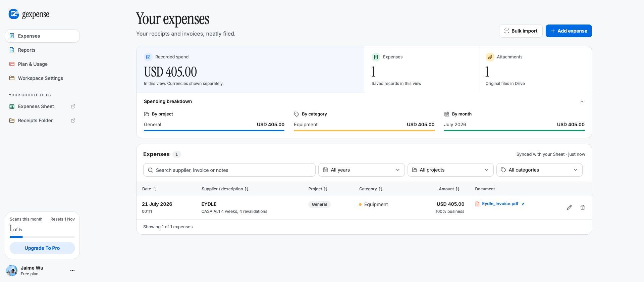Click the Attachments paperclip icon

[490, 57]
